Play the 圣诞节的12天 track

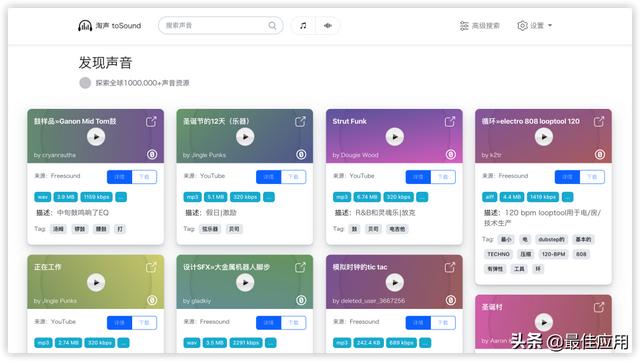[245, 137]
